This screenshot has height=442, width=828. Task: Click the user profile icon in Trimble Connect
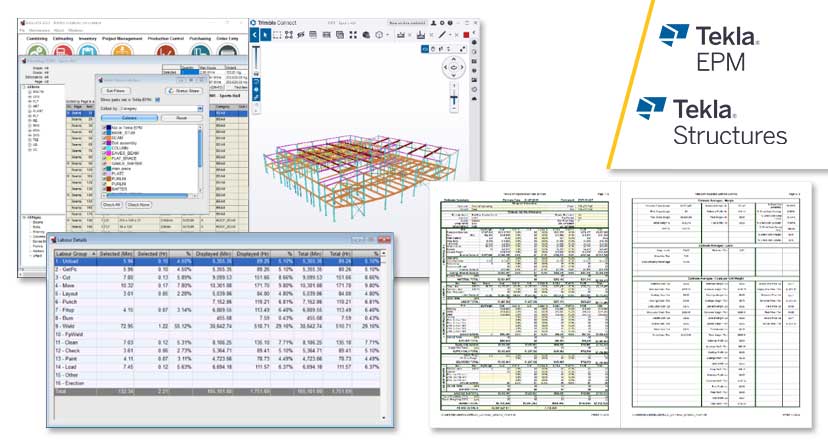pyautogui.click(x=433, y=23)
